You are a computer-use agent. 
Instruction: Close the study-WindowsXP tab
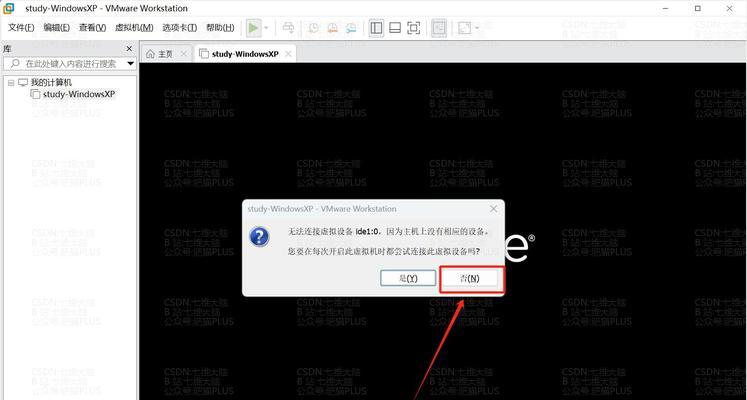pyautogui.click(x=288, y=54)
